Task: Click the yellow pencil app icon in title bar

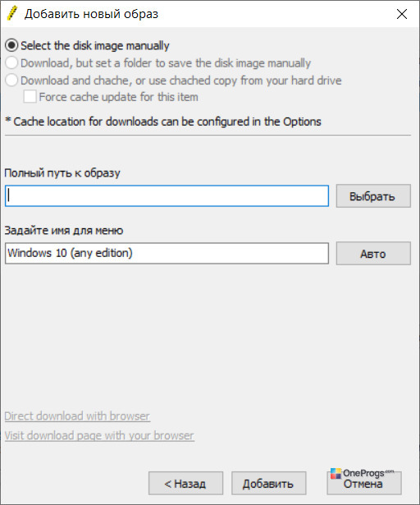Action: [12, 14]
